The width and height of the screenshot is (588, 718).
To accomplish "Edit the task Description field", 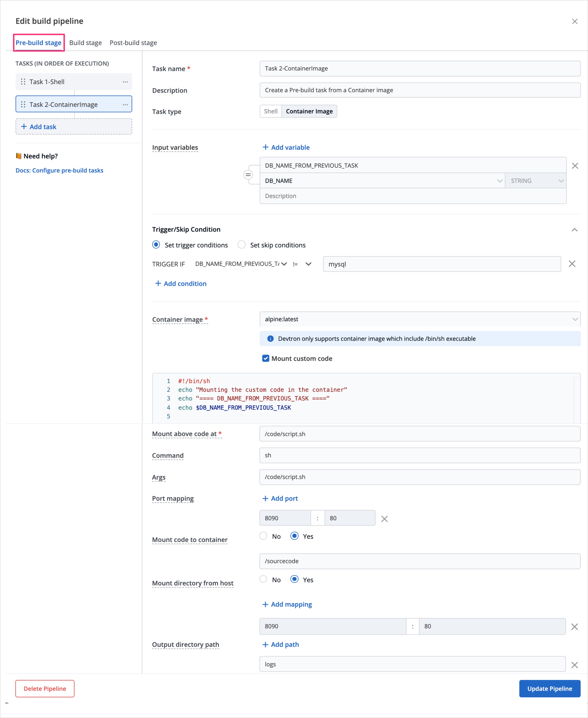I will pos(420,90).
